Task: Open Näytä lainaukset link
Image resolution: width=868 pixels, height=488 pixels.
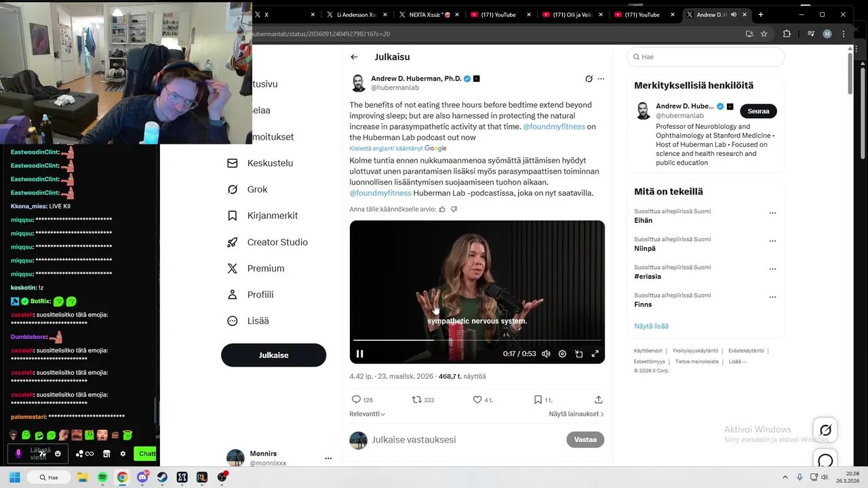Action: click(x=576, y=414)
